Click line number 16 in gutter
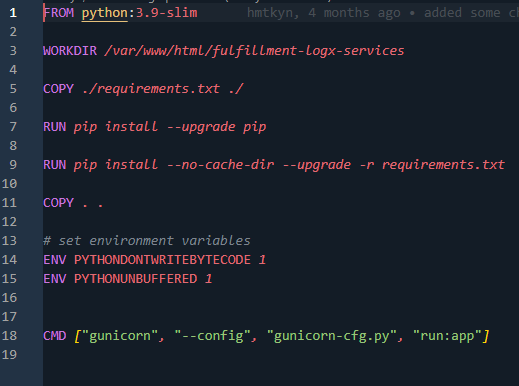The height and width of the screenshot is (386, 519). [x=9, y=298]
